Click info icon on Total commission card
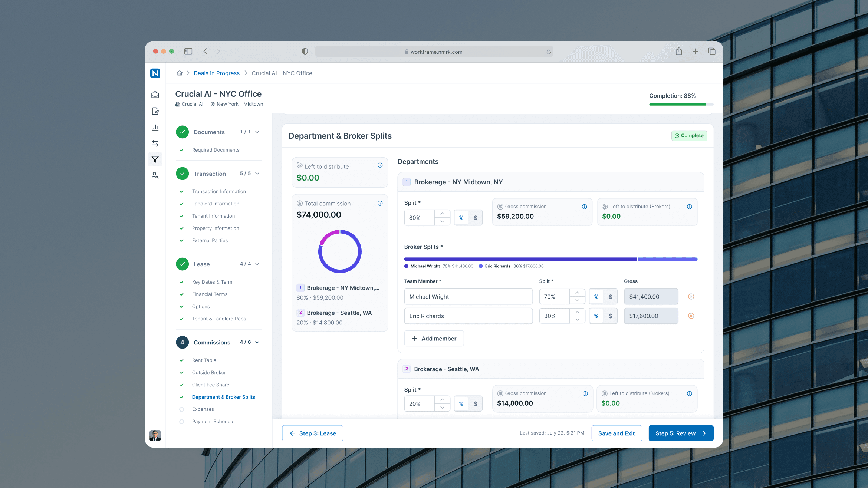The image size is (868, 488). (x=380, y=204)
